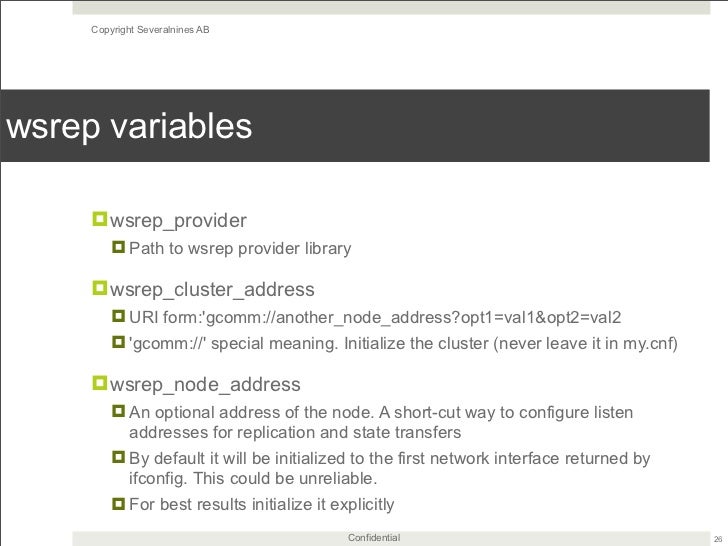728x546 pixels.
Task: Click the sub-bullet before 'For best results'
Action: tap(119, 504)
